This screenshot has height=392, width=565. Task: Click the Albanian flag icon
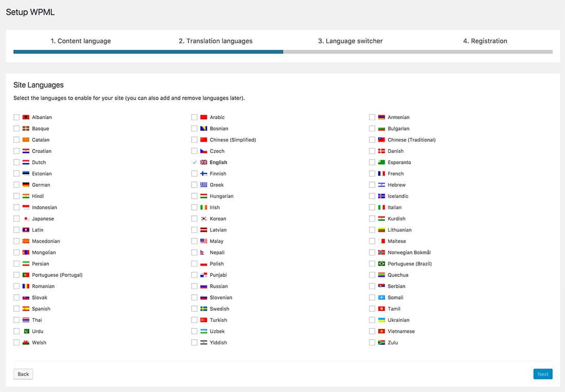point(26,117)
